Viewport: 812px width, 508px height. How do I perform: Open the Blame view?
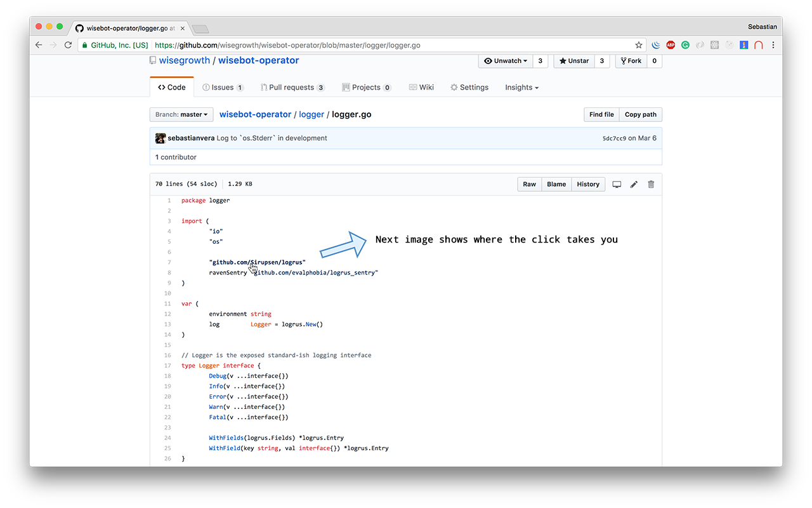(x=556, y=184)
